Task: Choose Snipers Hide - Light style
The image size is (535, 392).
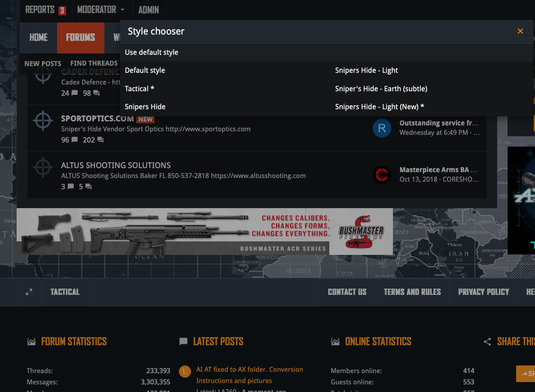Action: click(366, 70)
